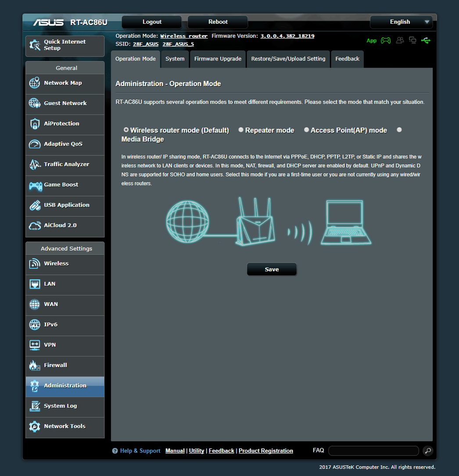The width and height of the screenshot is (459, 476).
Task: Open the Traffic Analyzer menu label
Action: [66, 164]
